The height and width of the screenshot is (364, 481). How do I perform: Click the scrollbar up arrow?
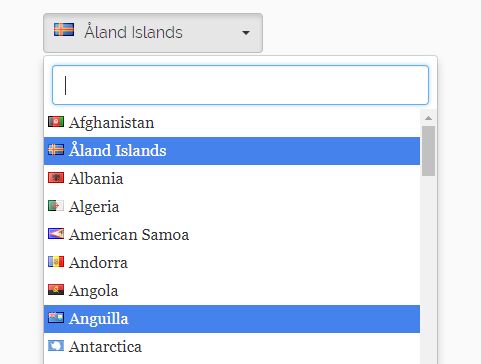tap(428, 118)
